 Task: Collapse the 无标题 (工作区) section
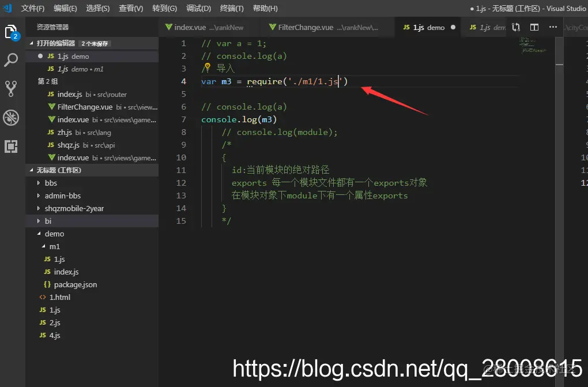click(92, 170)
